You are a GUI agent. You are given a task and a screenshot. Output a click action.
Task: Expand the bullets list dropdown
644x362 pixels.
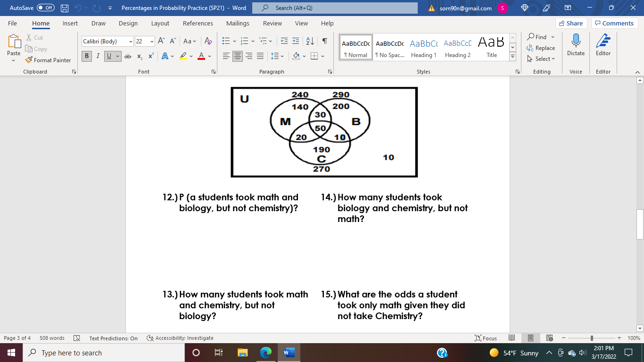[x=234, y=41]
